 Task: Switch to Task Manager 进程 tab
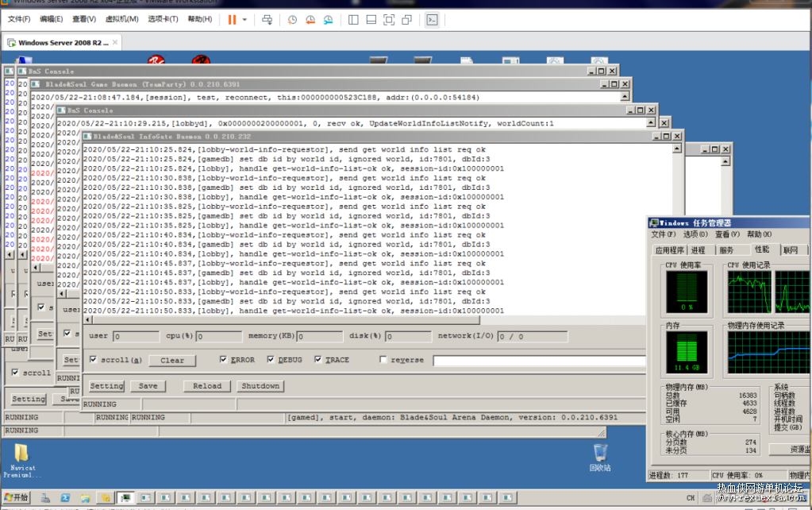(x=698, y=250)
